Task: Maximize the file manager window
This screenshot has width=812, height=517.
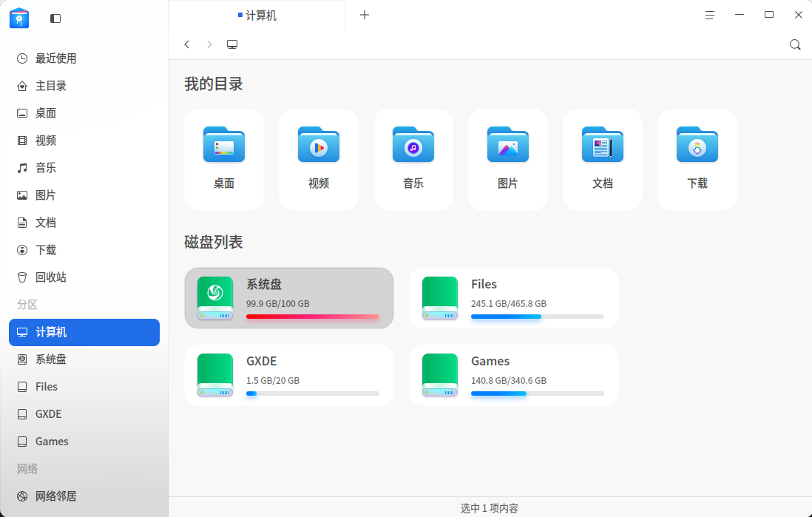Action: tap(769, 15)
